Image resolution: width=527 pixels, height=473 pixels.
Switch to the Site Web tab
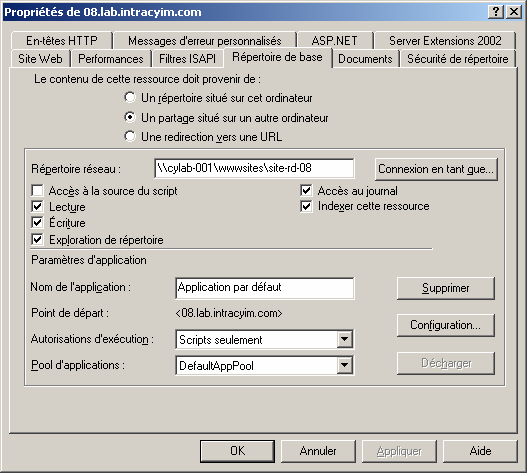point(40,59)
